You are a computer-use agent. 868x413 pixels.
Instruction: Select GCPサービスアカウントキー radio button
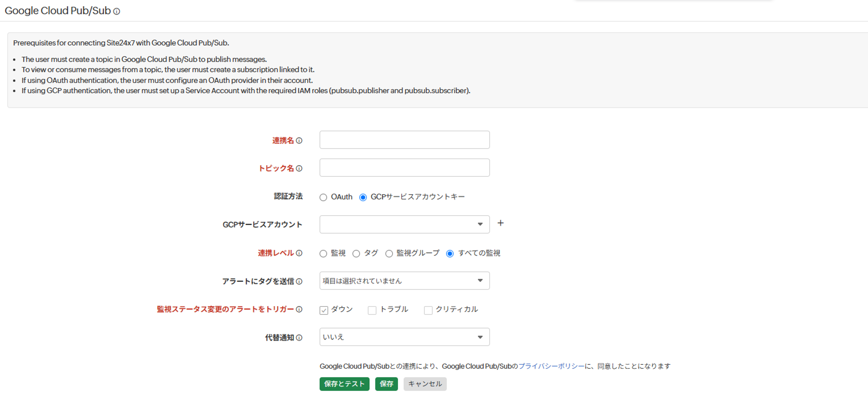pos(363,197)
